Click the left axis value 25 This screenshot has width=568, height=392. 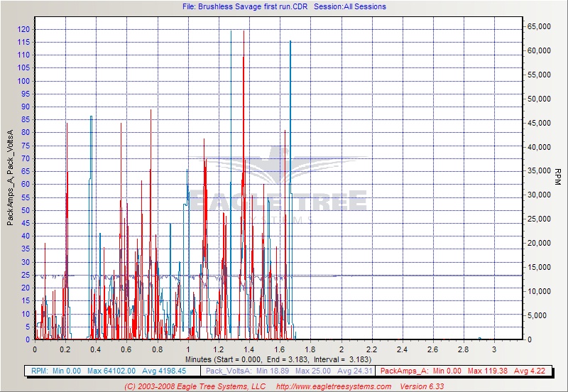26,275
